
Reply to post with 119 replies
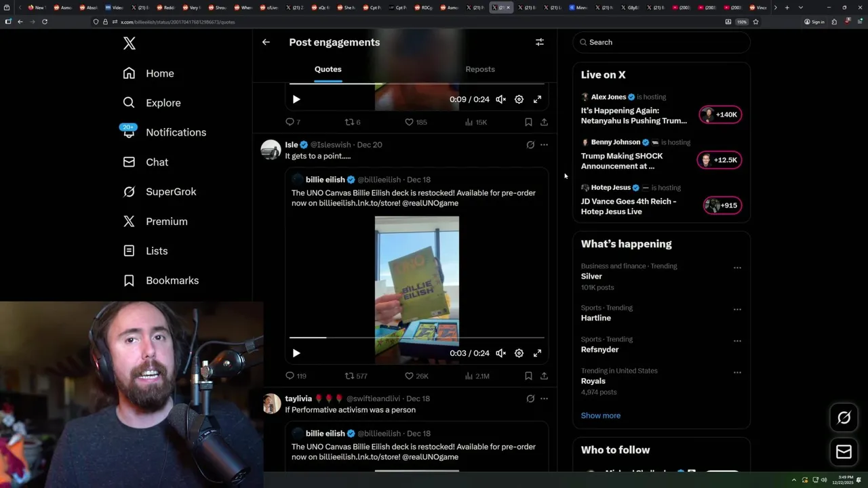point(296,375)
